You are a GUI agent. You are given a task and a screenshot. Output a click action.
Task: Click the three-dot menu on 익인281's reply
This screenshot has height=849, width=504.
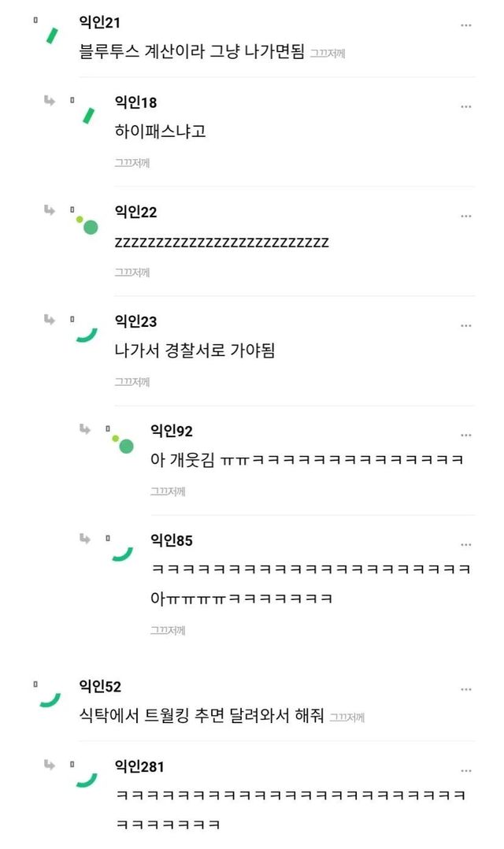click(466, 770)
